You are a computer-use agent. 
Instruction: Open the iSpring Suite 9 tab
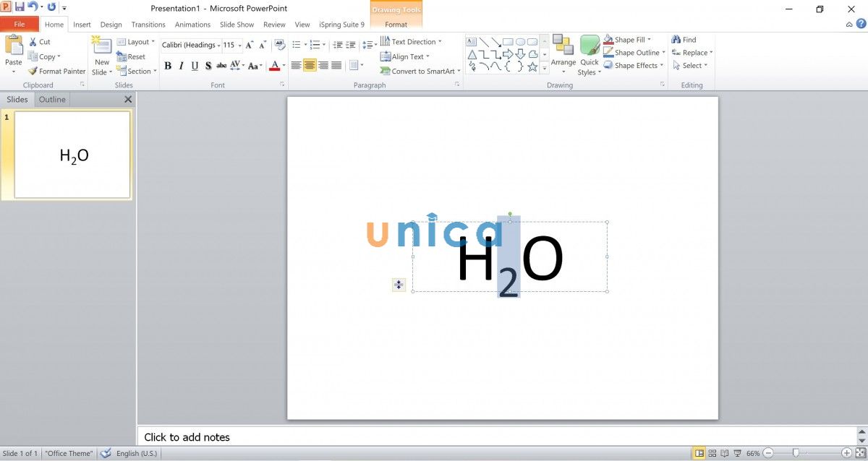point(341,24)
